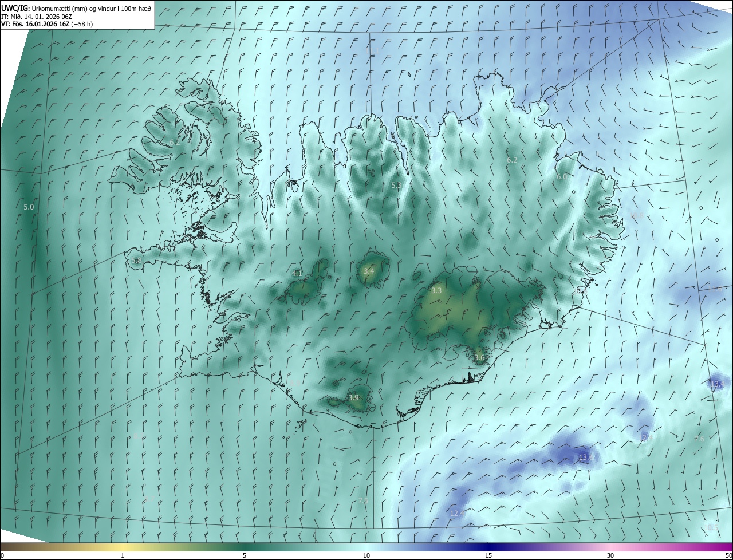Screen dimensions: 733x560
Task: Click the colour scale tick label 50
Action: pos(728,555)
